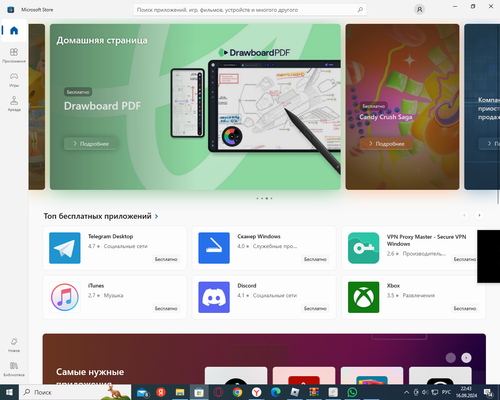
Task: Open Windows Start menu
Action: pos(9,392)
